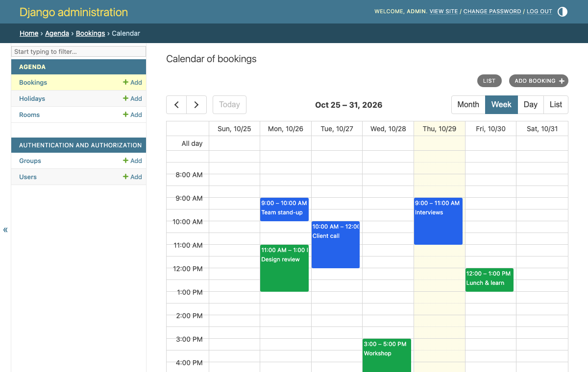Click the plus Add next to Holidays
Viewport: 588px width, 372px height.
(x=132, y=98)
